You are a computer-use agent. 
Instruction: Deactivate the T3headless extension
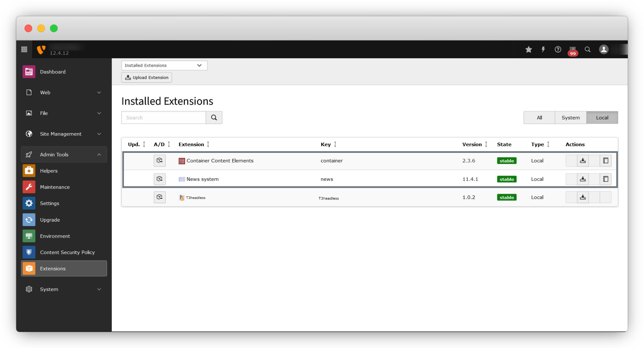[x=160, y=197]
